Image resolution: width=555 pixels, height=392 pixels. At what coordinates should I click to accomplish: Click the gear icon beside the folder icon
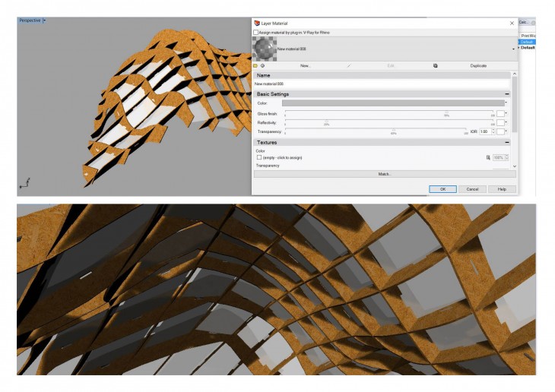coord(263,66)
